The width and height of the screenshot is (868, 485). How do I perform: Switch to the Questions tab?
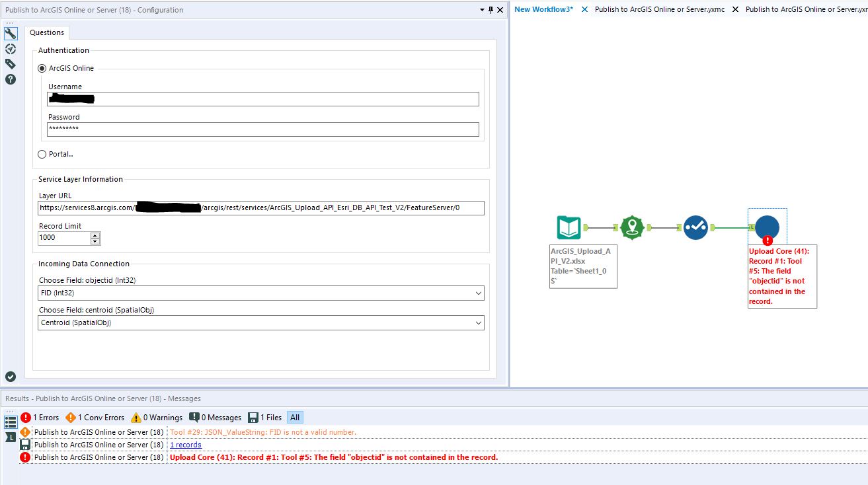[47, 32]
